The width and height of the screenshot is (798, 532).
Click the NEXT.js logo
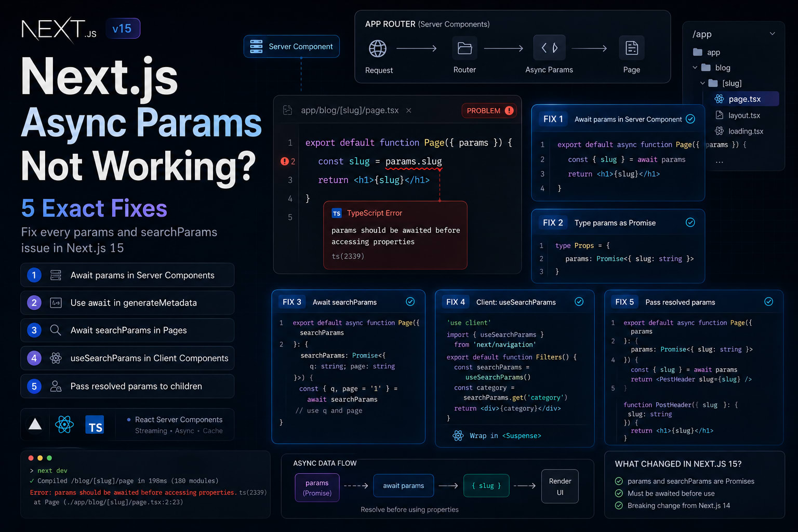coord(59,30)
